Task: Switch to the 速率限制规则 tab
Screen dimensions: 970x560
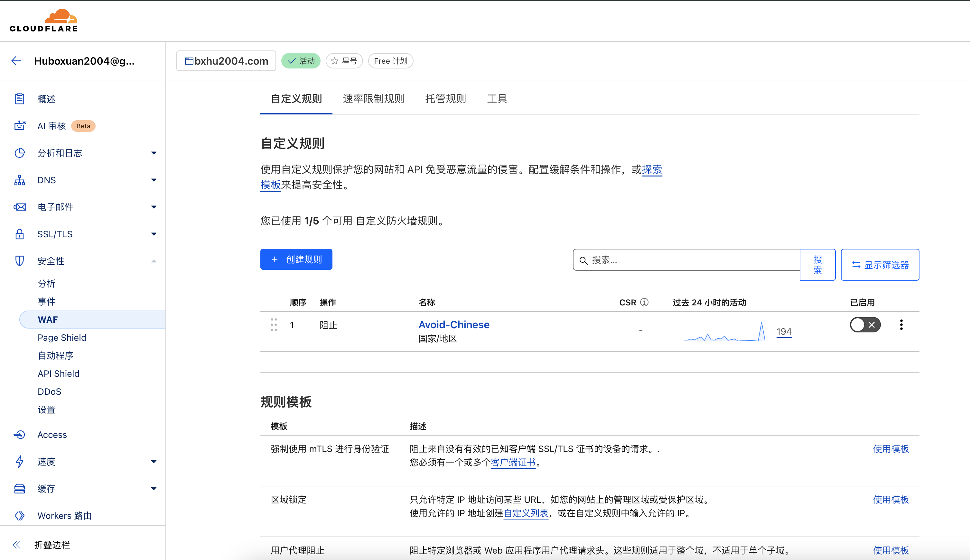Action: (373, 99)
